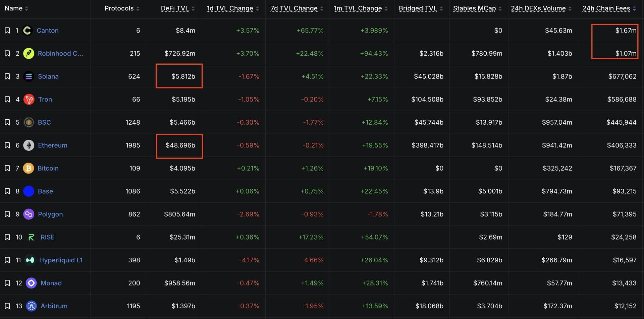644x319 pixels.
Task: Click the Base logo icon
Action: (29, 191)
